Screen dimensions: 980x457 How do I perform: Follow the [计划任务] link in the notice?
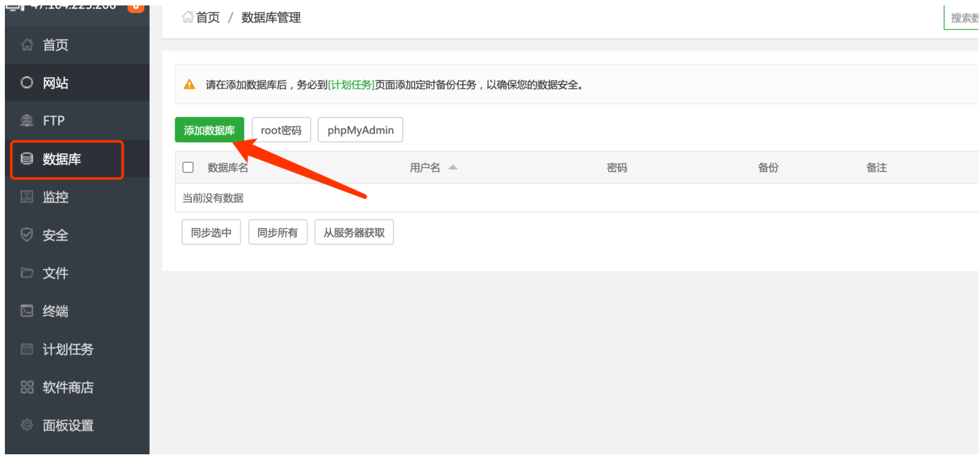pyautogui.click(x=351, y=84)
